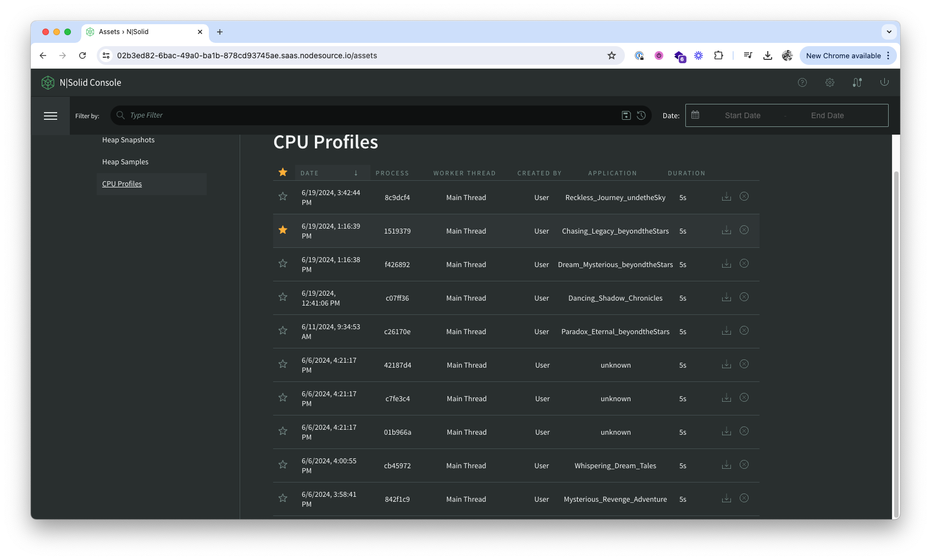Open Heap Snapshots in the sidebar
The image size is (931, 560).
pyautogui.click(x=128, y=140)
